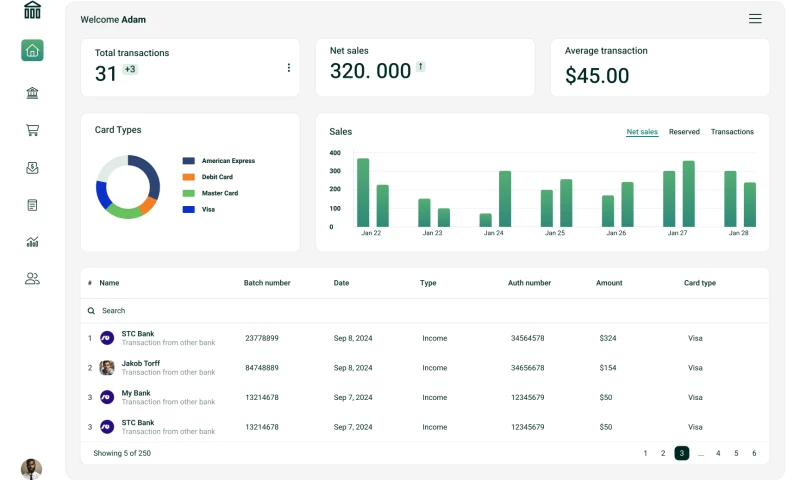Click the bank logo at top left
This screenshot has height=480, width=800.
tap(32, 11)
